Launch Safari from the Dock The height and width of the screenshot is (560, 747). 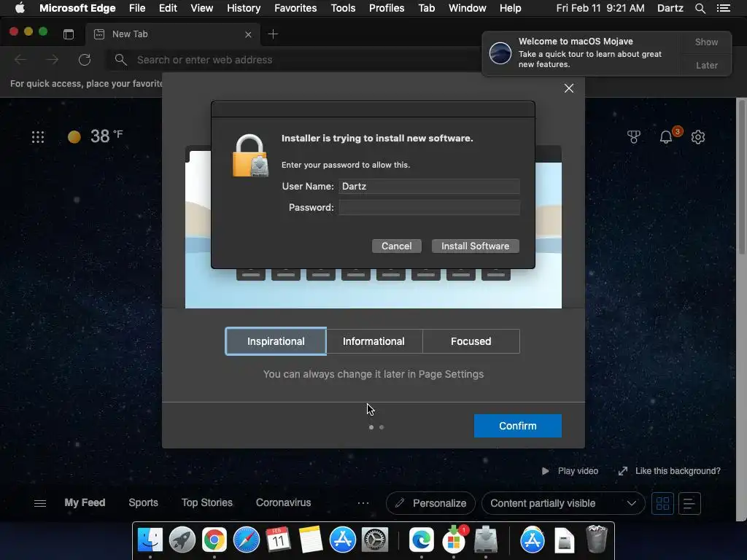pos(247,540)
